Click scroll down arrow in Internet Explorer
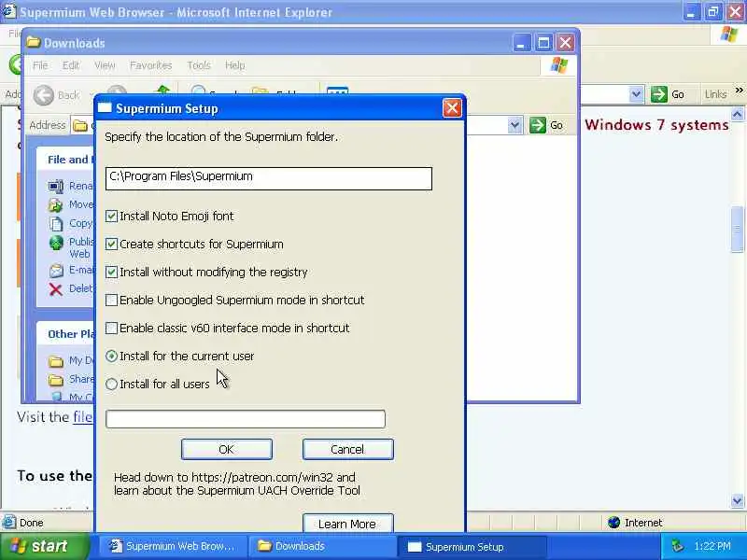 point(737,500)
